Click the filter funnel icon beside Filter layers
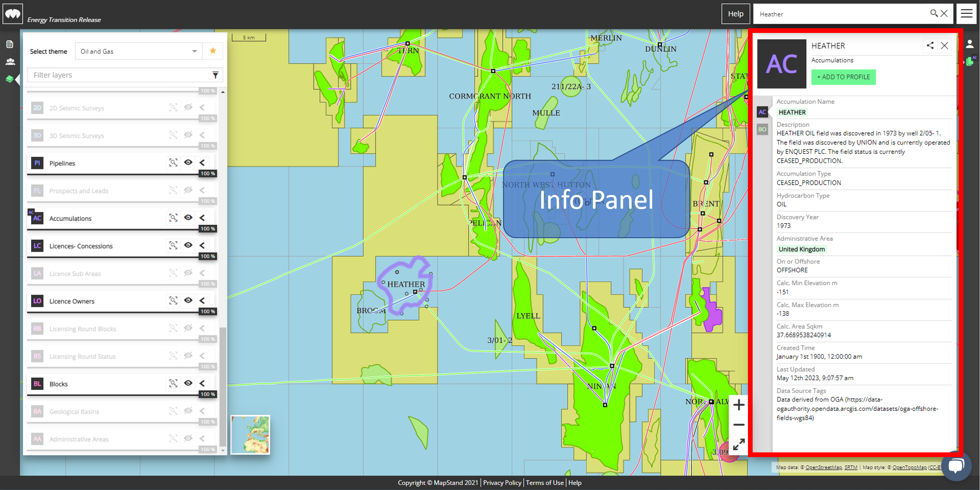 pos(215,75)
